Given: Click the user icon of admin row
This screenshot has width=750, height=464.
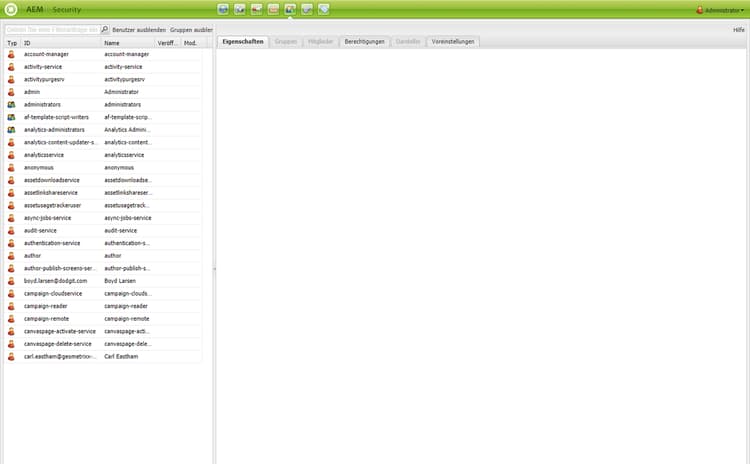Looking at the screenshot, I should pos(11,92).
